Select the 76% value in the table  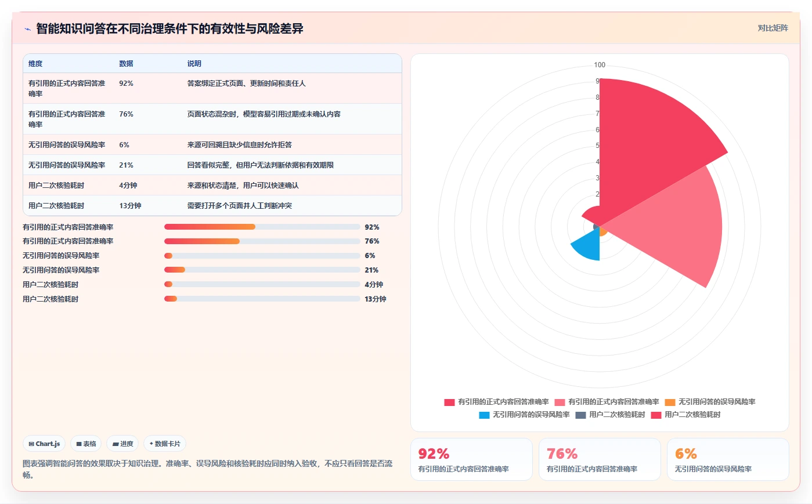[x=126, y=114]
